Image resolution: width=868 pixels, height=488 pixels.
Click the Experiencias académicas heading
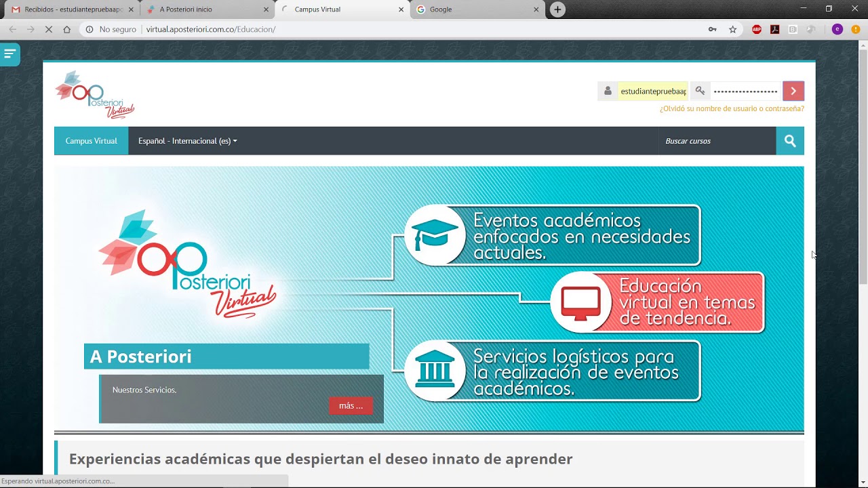tap(321, 459)
